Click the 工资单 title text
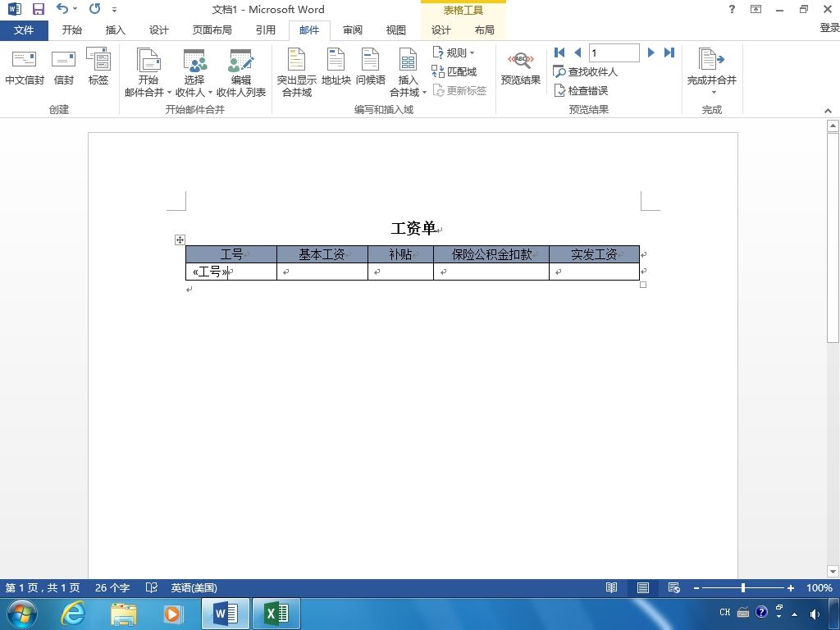Screen dimensions: 840x630 pyautogui.click(x=413, y=228)
